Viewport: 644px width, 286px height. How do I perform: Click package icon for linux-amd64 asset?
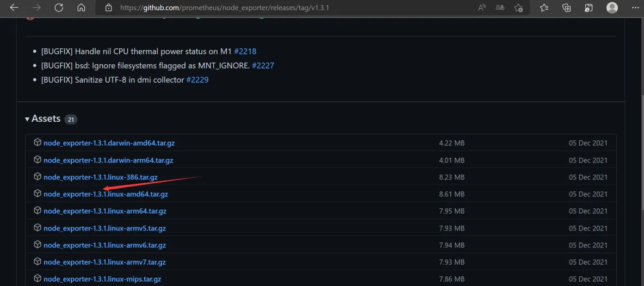(38, 193)
